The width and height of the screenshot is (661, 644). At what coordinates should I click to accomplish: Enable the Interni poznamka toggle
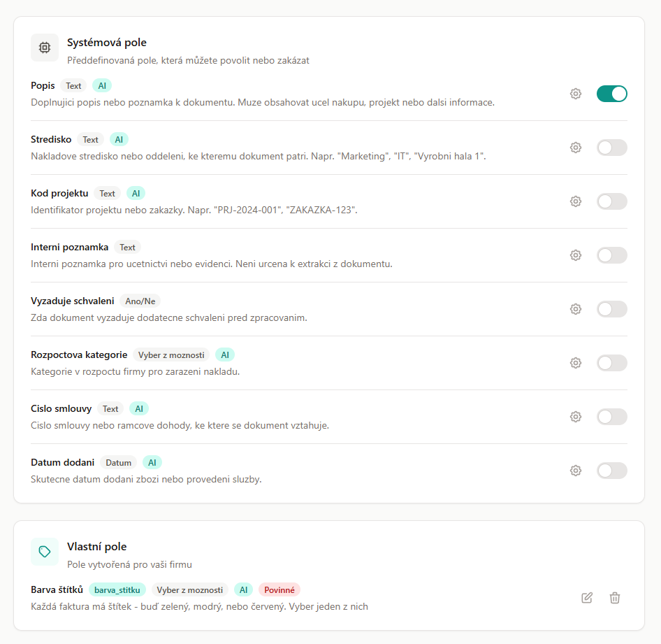point(611,255)
